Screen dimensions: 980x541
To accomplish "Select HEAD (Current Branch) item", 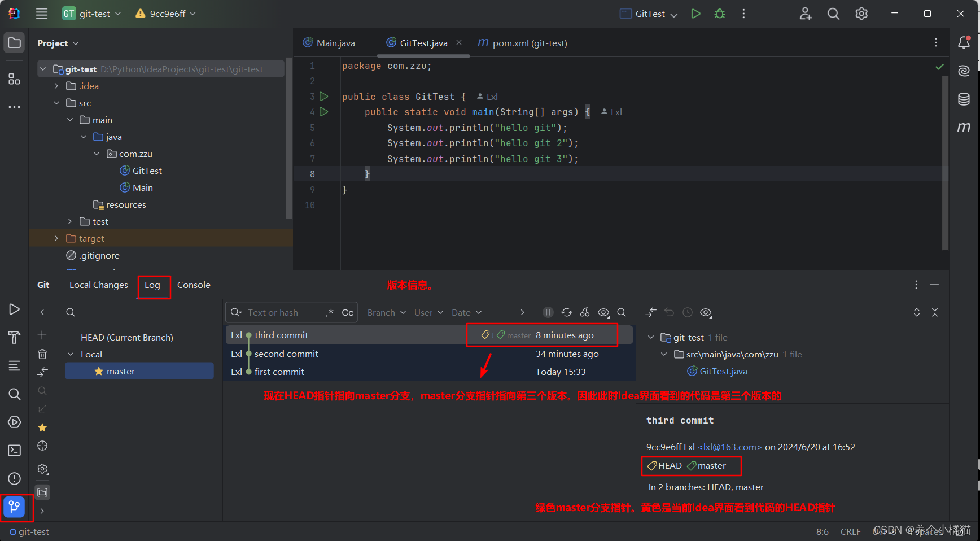I will (127, 337).
